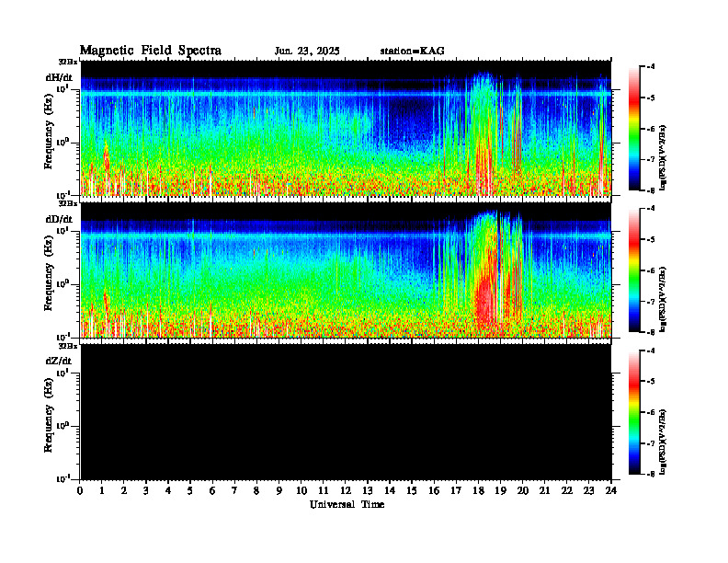This screenshot has width=728, height=563.
Task: Click the hour 2 tick label
Action: (x=124, y=490)
